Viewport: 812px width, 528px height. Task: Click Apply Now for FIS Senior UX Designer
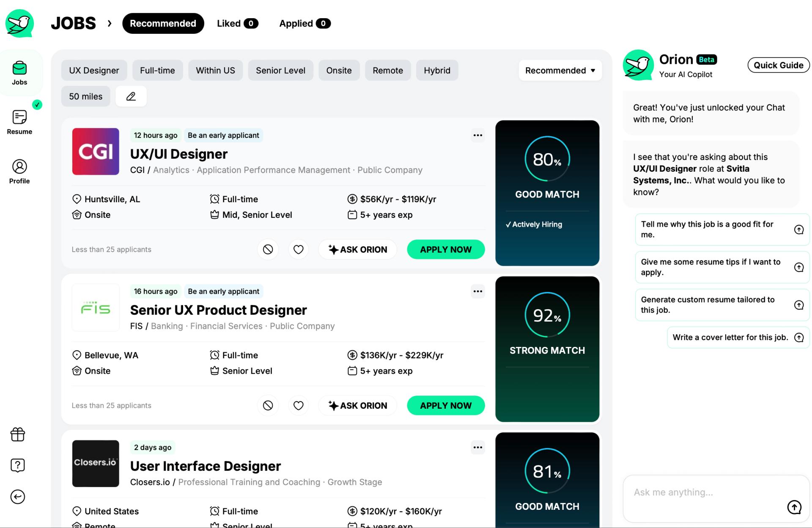click(446, 405)
